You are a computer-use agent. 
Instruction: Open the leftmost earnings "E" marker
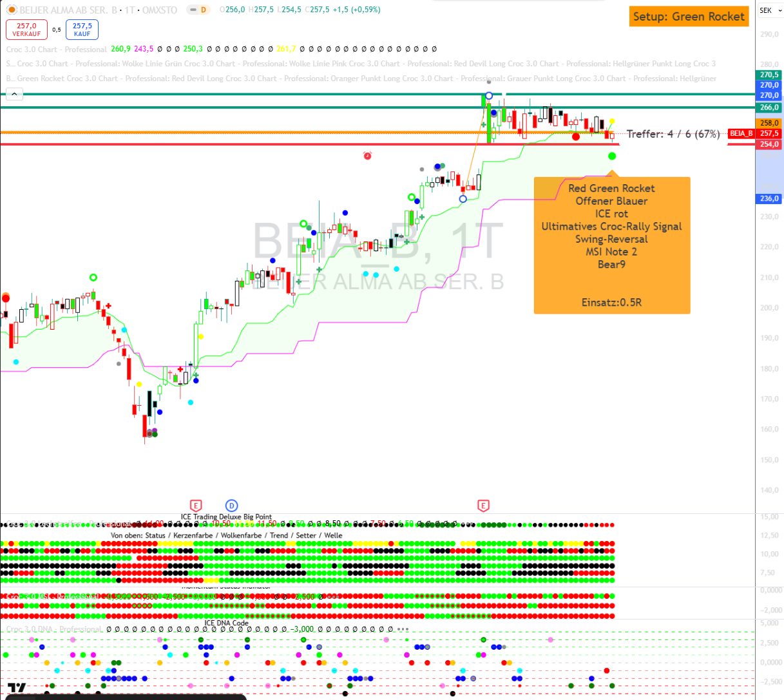196,506
